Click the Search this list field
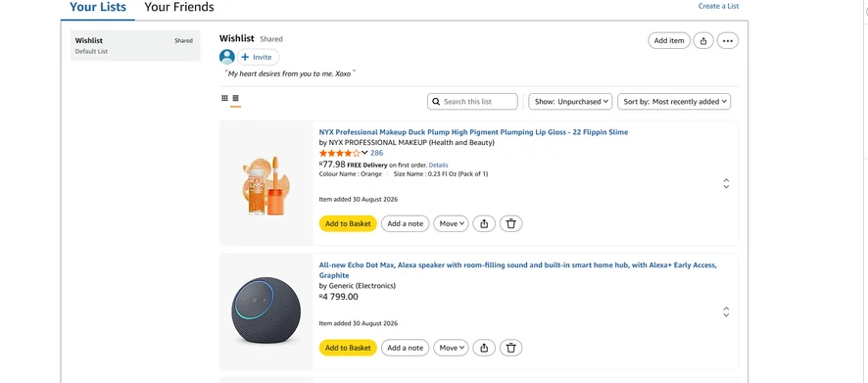 pyautogui.click(x=472, y=102)
